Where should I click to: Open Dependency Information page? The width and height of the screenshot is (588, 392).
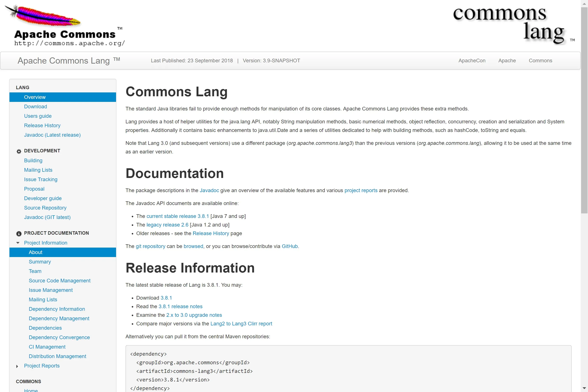click(x=57, y=309)
